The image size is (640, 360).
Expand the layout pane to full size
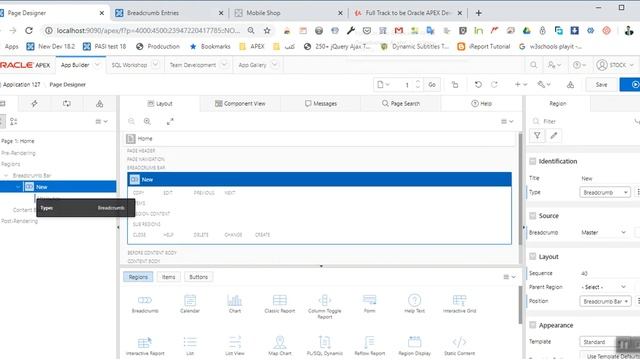coord(170,121)
